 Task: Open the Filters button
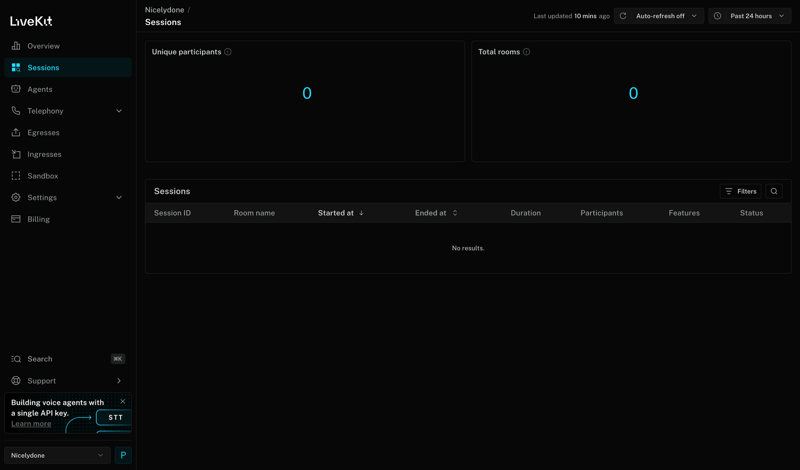(x=741, y=191)
